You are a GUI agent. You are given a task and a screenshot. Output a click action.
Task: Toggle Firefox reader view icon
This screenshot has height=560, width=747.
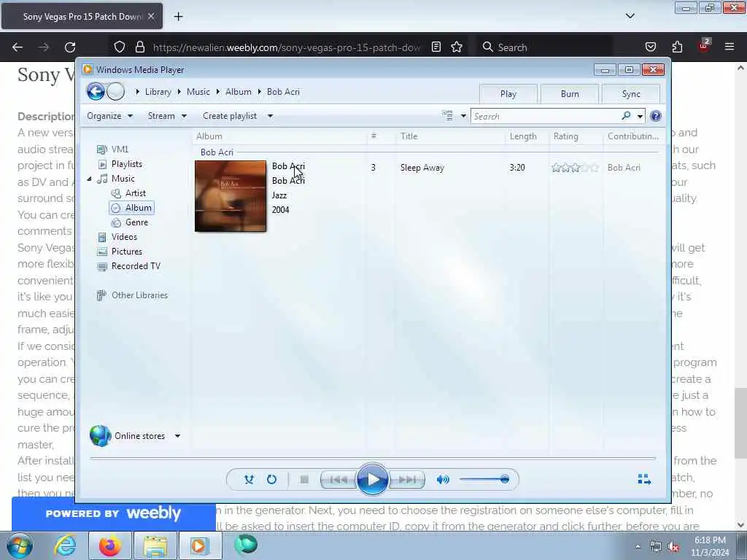(x=436, y=47)
